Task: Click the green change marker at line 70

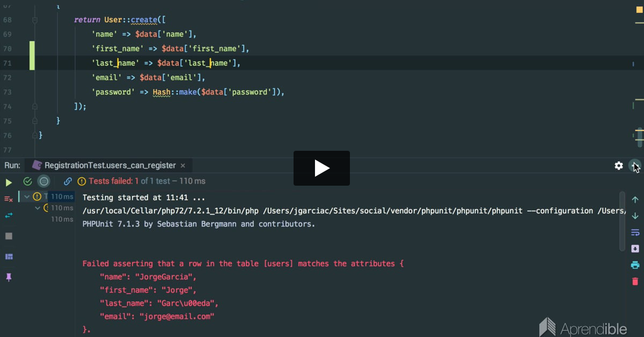Action: (32, 49)
